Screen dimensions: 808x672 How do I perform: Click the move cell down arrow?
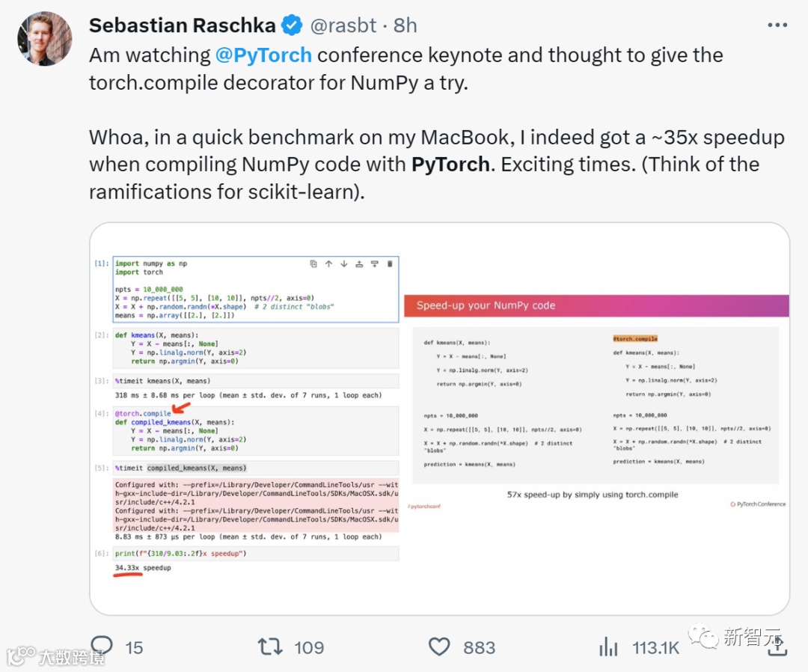(343, 264)
